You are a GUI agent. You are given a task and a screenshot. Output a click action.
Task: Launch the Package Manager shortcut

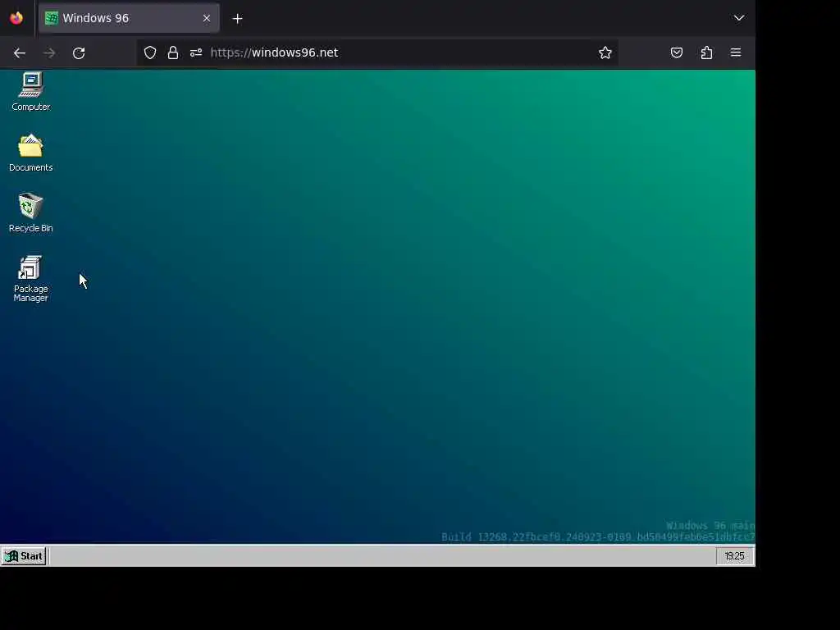[30, 279]
